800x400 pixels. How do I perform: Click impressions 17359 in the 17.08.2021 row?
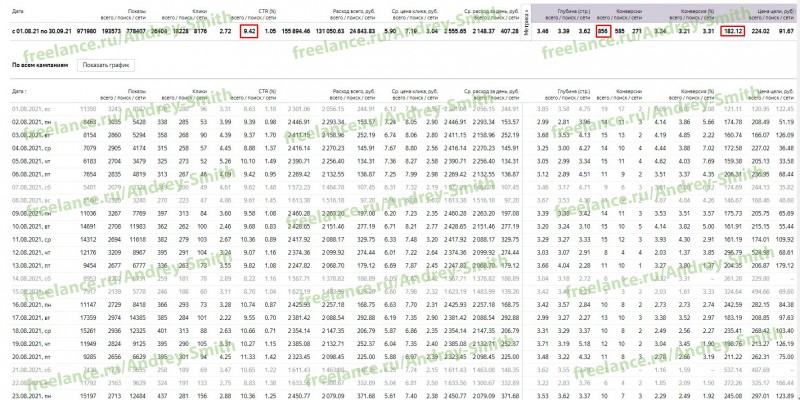pos(88,320)
